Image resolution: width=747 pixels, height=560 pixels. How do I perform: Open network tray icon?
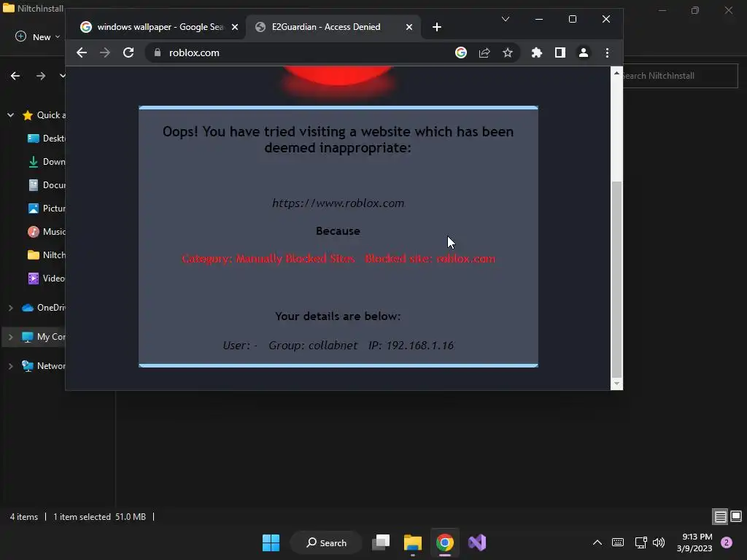(640, 542)
